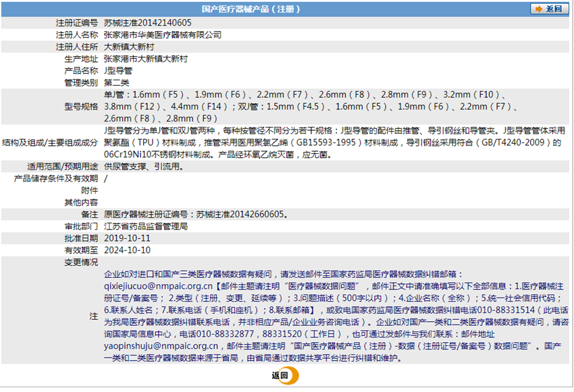
Task: Click the slash value beside 产品储存条件及有效期
Action: pos(106,178)
